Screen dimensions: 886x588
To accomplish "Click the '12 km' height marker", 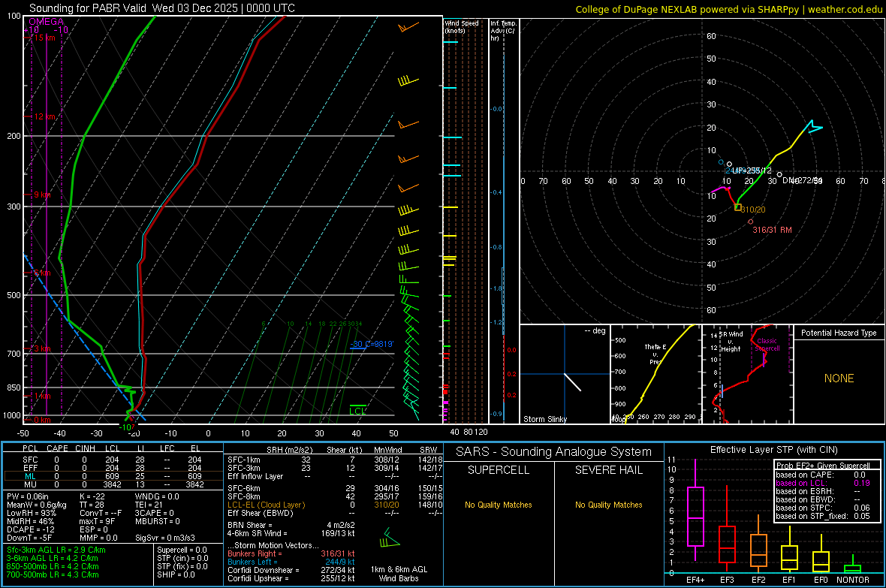I will click(44, 116).
